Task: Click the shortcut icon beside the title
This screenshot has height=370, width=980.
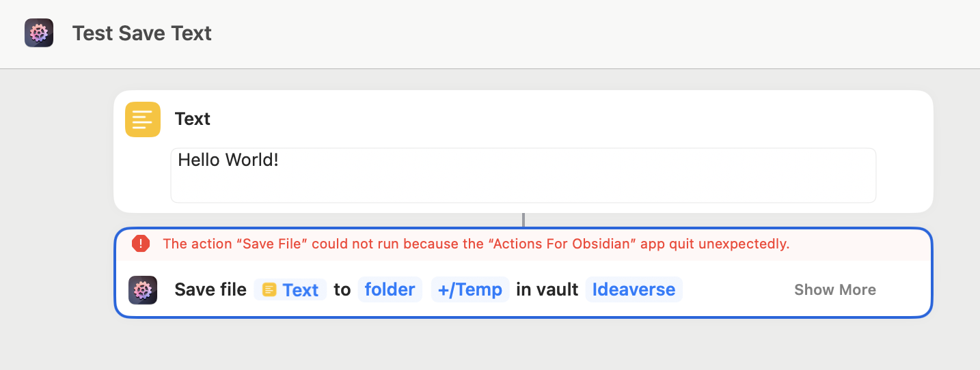Action: click(x=39, y=33)
